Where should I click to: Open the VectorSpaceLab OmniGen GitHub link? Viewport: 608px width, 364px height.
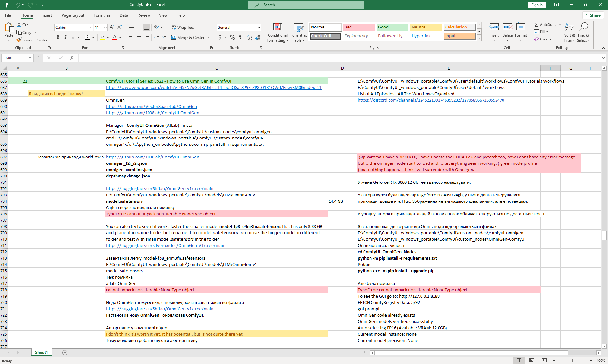[x=151, y=106]
